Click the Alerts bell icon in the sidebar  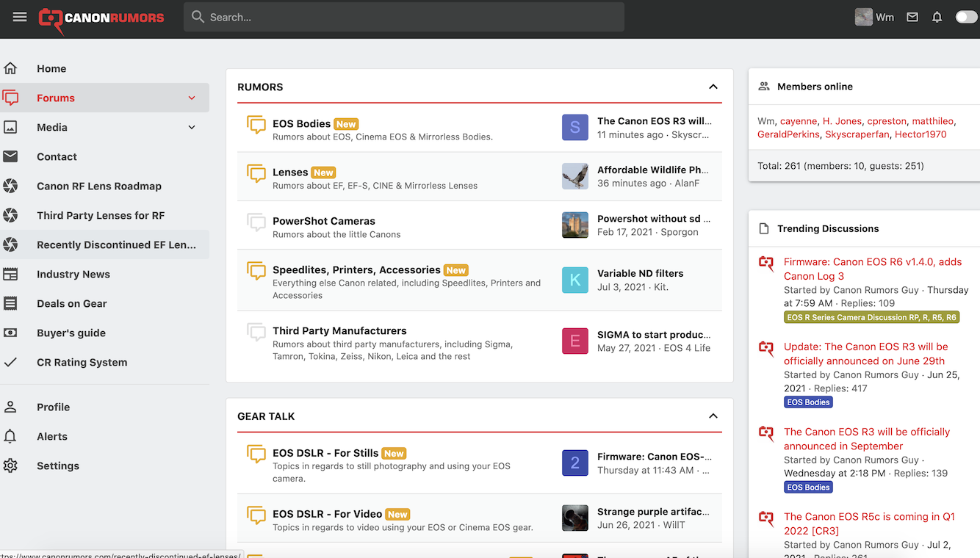click(10, 436)
